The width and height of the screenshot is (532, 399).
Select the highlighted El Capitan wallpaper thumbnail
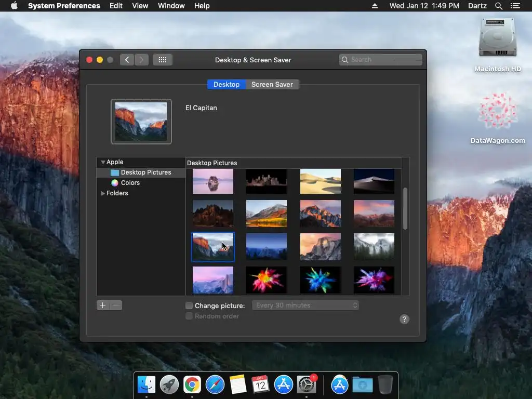click(213, 247)
